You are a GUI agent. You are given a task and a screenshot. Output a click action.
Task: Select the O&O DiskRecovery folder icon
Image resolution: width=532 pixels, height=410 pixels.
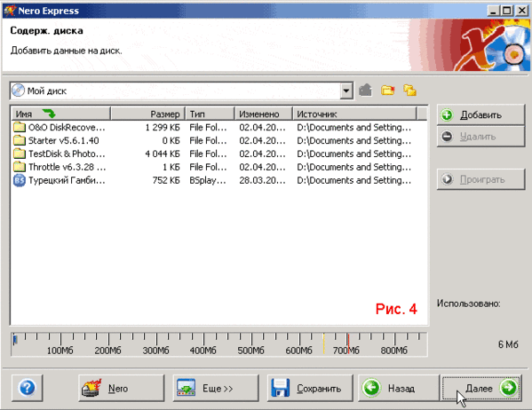pos(20,127)
